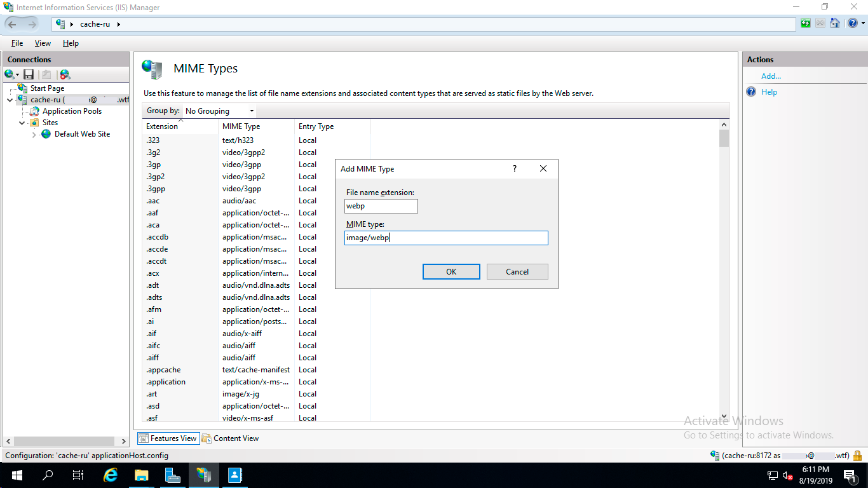Click OK in Add MIME Type dialog
Viewport: 868px width, 488px height.
pyautogui.click(x=451, y=271)
